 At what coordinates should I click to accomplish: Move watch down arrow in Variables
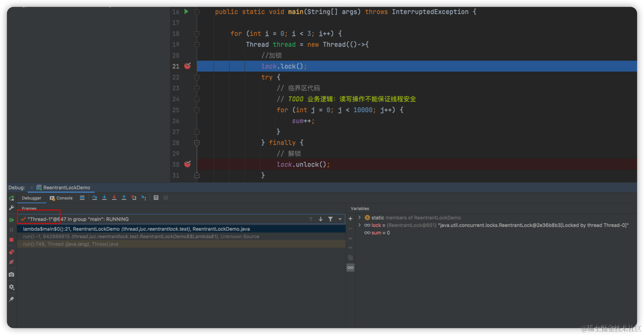click(350, 248)
